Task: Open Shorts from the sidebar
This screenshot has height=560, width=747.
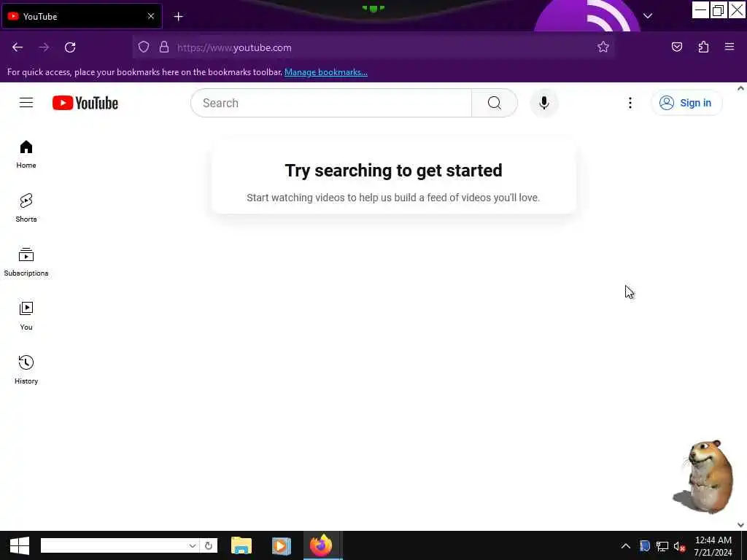Action: pyautogui.click(x=26, y=208)
